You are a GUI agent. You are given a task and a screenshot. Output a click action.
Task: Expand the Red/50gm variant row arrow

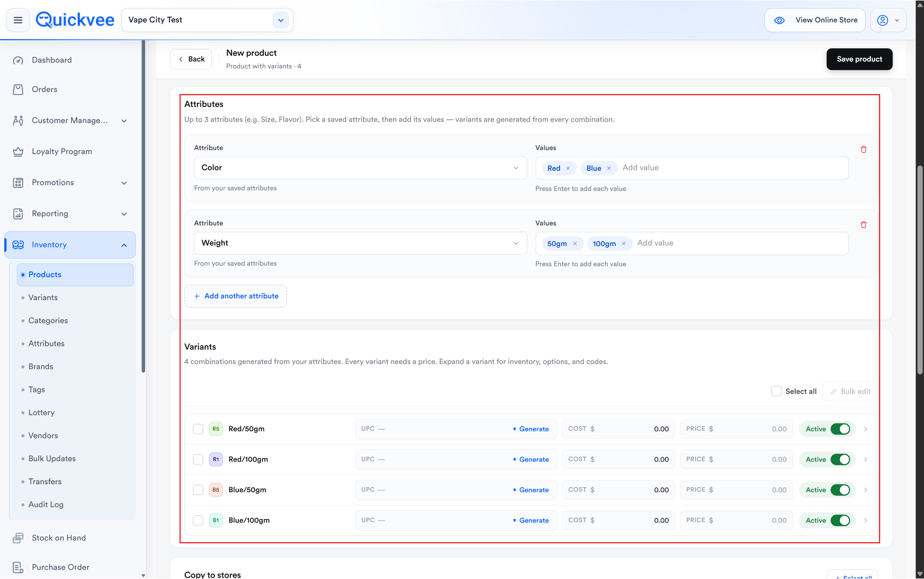coord(865,429)
